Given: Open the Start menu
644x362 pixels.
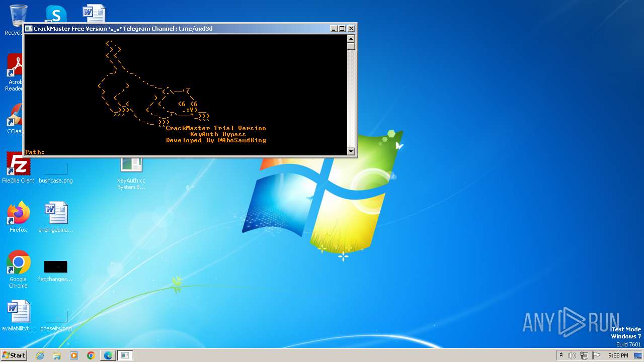Looking at the screenshot, I should pos(14,355).
